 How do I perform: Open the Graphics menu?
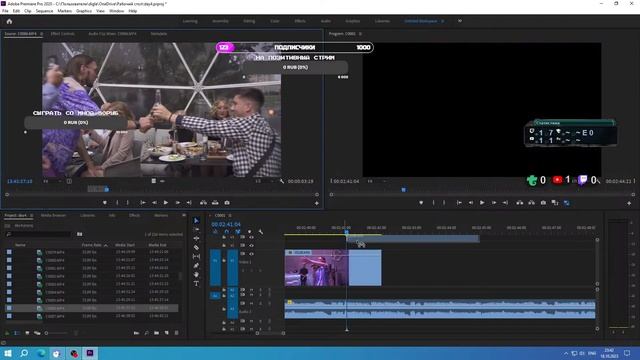pyautogui.click(x=84, y=11)
